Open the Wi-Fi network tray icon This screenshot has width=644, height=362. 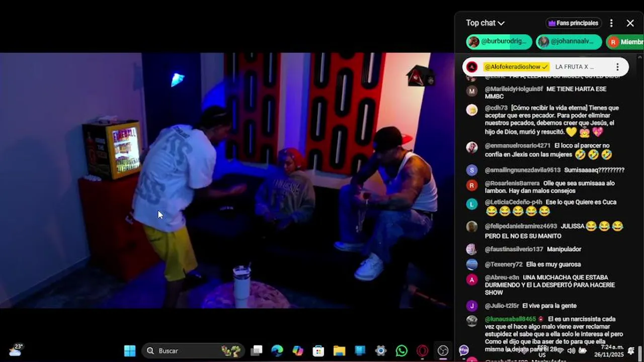pyautogui.click(x=560, y=350)
